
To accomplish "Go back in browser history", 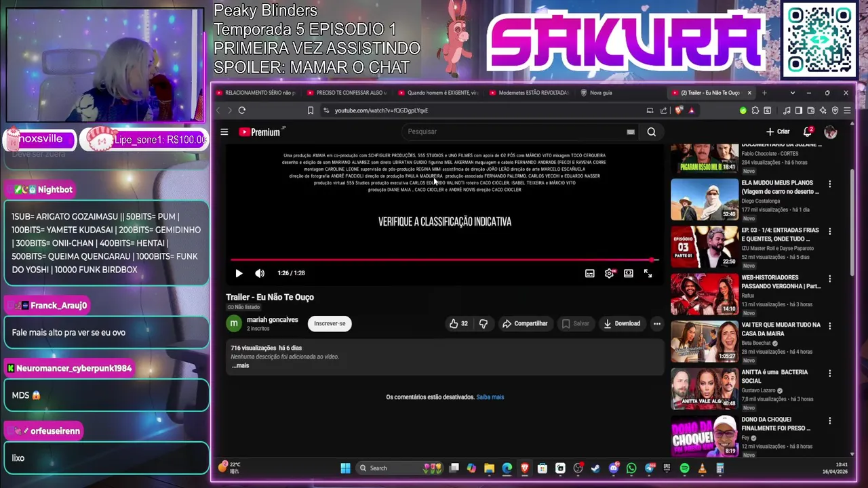I will point(218,110).
